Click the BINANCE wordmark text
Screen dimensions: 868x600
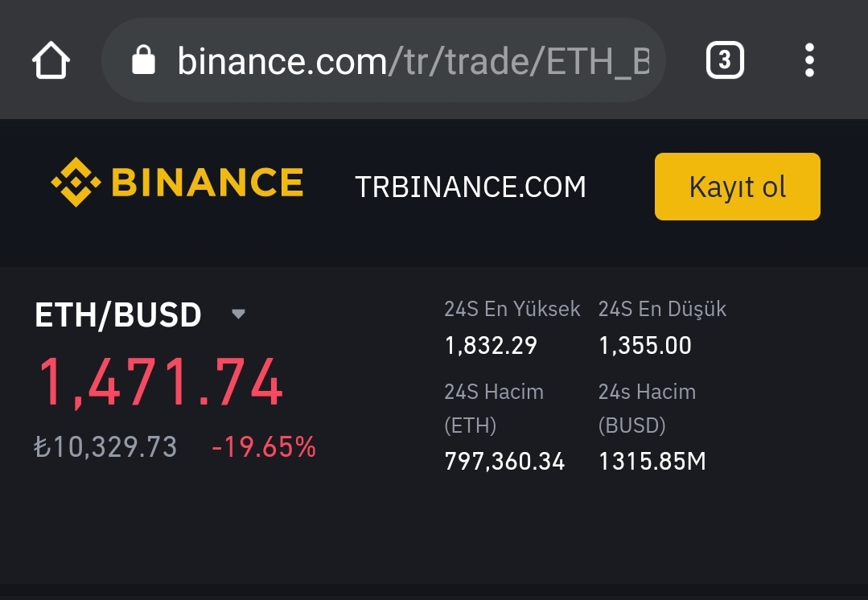pyautogui.click(x=207, y=183)
